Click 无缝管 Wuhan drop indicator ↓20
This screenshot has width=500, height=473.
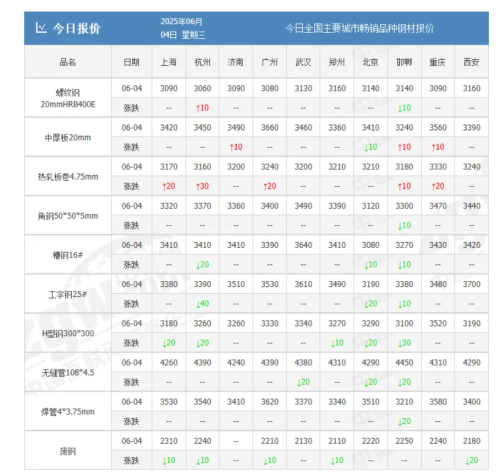coord(303,382)
